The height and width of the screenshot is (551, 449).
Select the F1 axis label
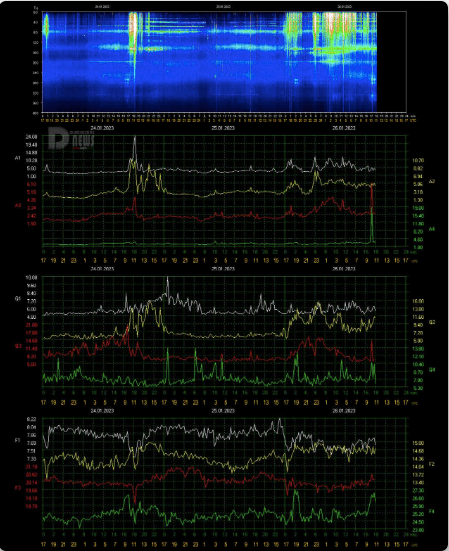(18, 440)
